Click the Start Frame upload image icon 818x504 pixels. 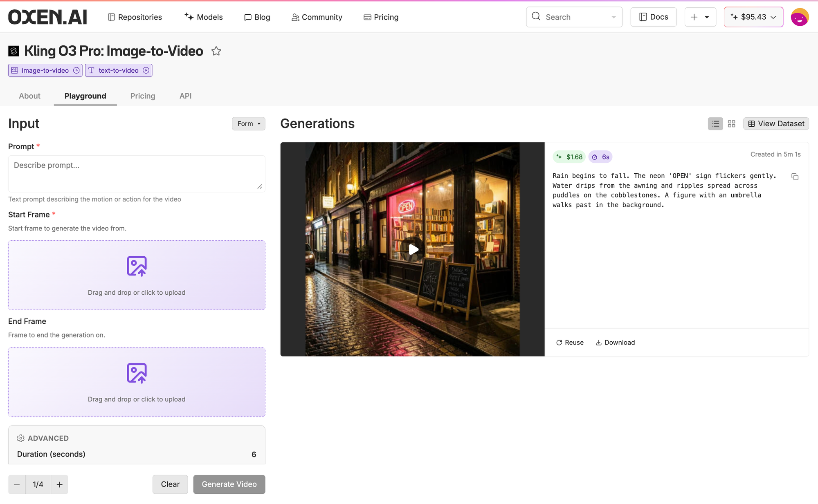click(x=137, y=266)
